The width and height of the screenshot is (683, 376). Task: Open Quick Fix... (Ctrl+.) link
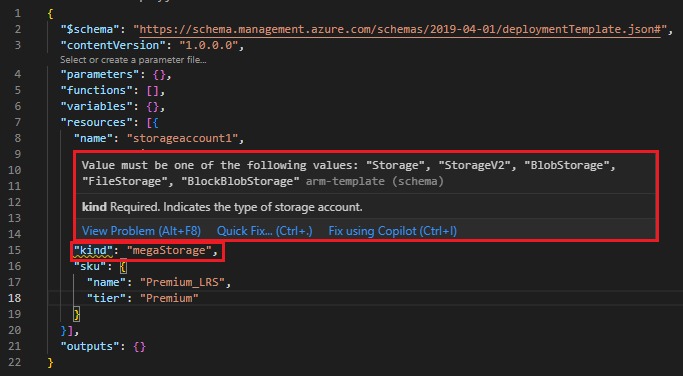coord(264,231)
